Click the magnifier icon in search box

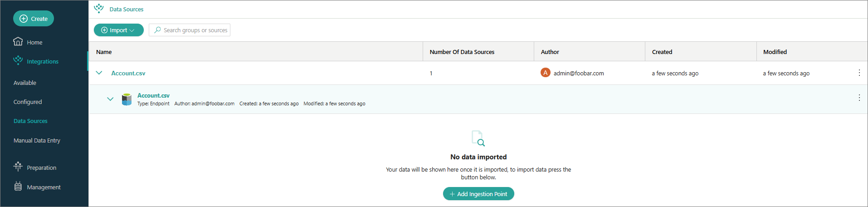click(x=157, y=30)
